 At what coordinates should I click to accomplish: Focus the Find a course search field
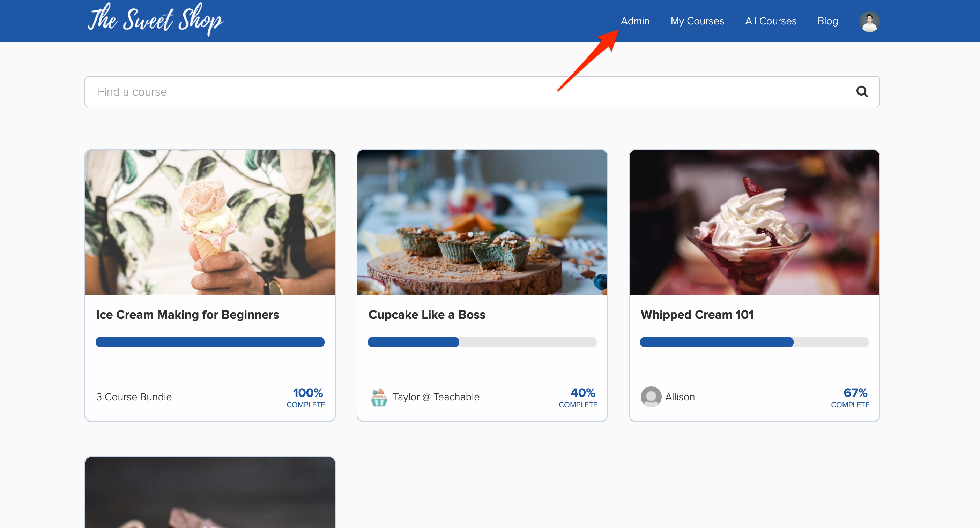point(465,92)
